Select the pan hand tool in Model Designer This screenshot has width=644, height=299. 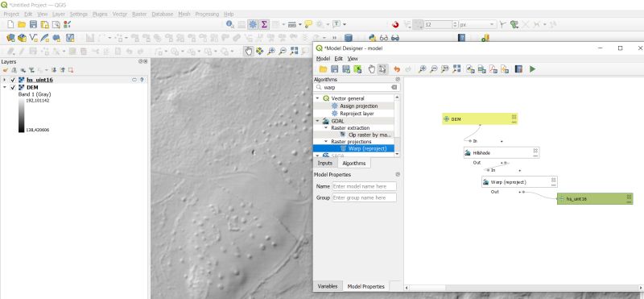coord(372,69)
